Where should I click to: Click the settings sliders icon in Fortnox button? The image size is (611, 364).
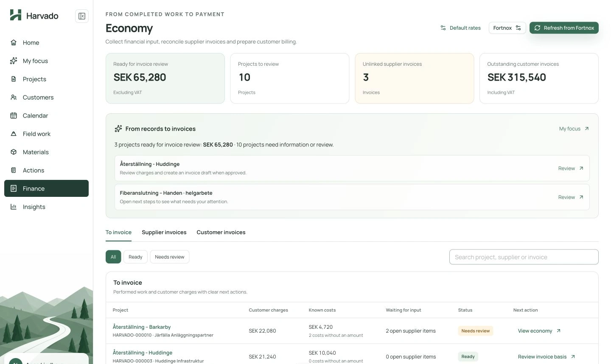tap(518, 28)
